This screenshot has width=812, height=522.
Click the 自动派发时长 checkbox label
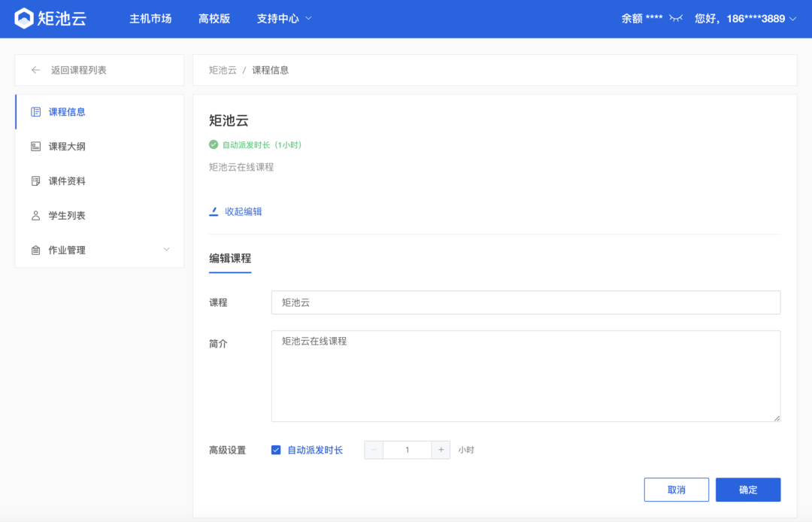(x=315, y=450)
